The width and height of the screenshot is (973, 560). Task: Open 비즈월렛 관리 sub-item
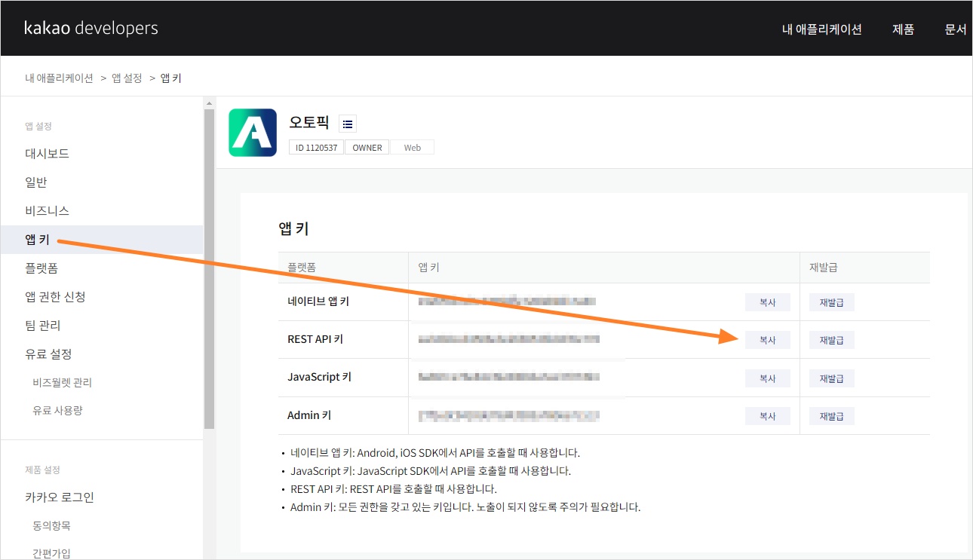coord(62,382)
